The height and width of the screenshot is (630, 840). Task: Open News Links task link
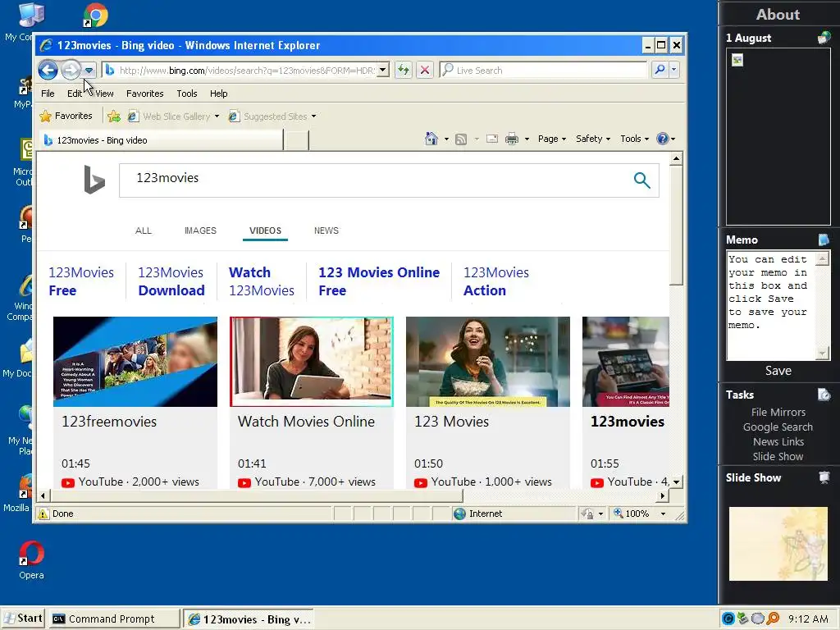pos(778,442)
